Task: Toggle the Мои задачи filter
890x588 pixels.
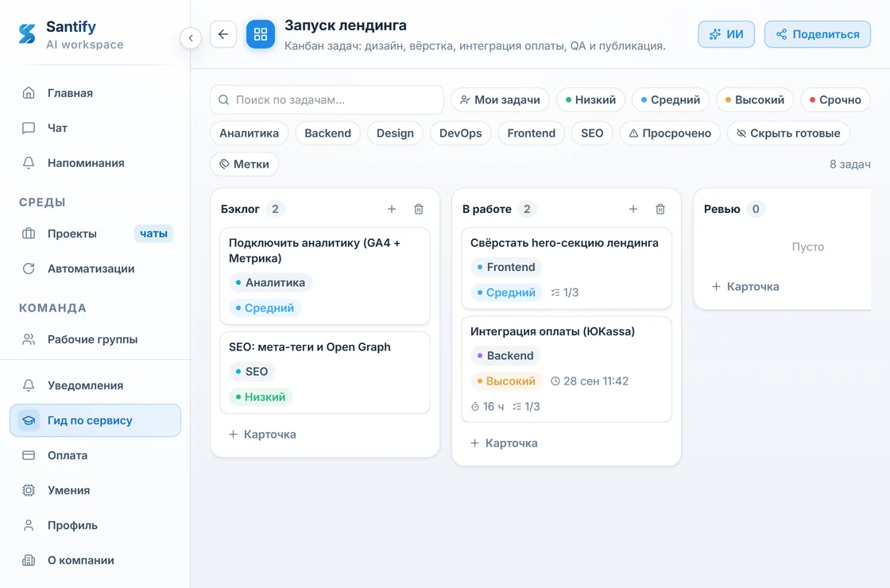Action: click(500, 100)
